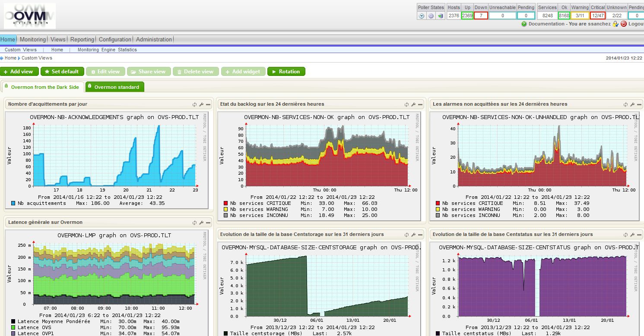The image size is (644, 336).
Task: Open the Monitoring menu
Action: (32, 39)
